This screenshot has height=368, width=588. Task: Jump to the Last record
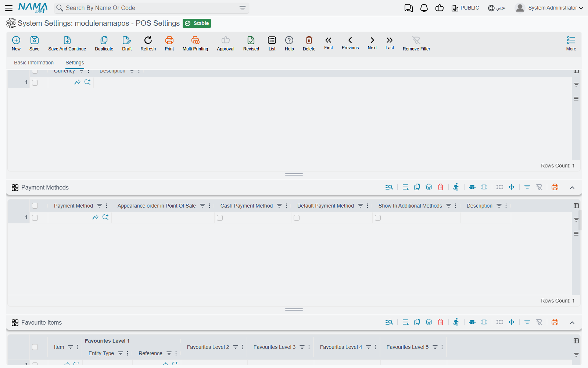(390, 43)
